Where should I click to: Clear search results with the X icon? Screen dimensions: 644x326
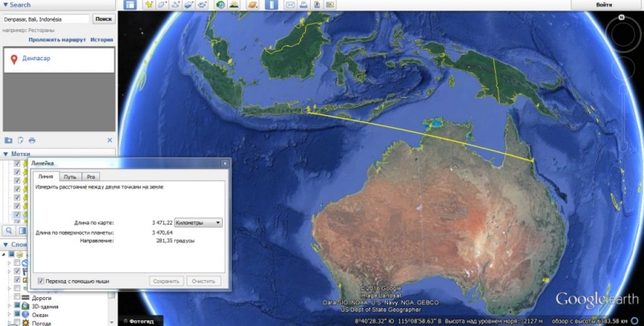(109, 140)
